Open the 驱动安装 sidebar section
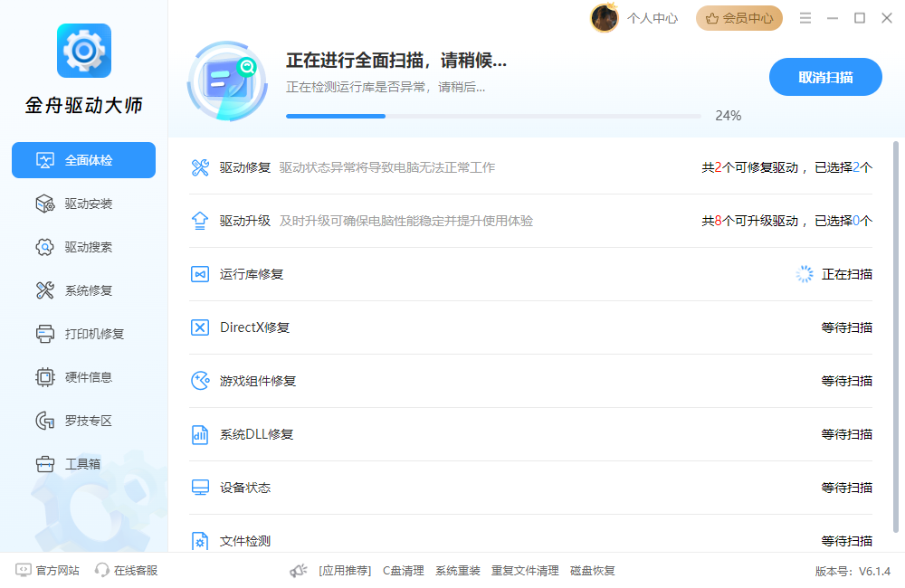Viewport: 905px width, 588px height. [83, 204]
